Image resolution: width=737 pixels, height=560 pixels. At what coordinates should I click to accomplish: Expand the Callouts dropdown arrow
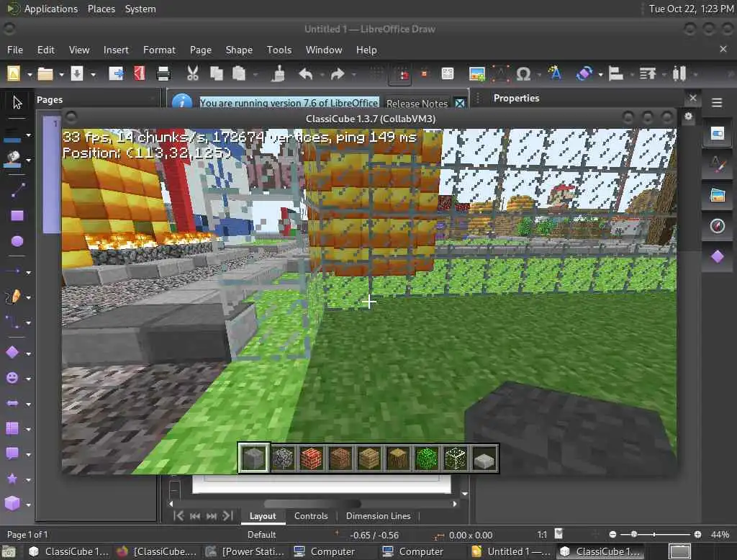[x=28, y=455]
